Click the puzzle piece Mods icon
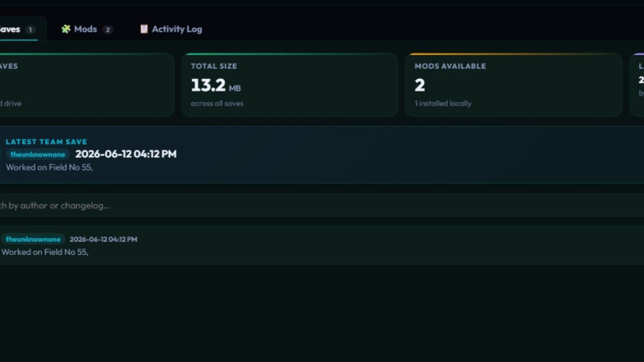Screen dimensions: 644x362 (x=66, y=29)
